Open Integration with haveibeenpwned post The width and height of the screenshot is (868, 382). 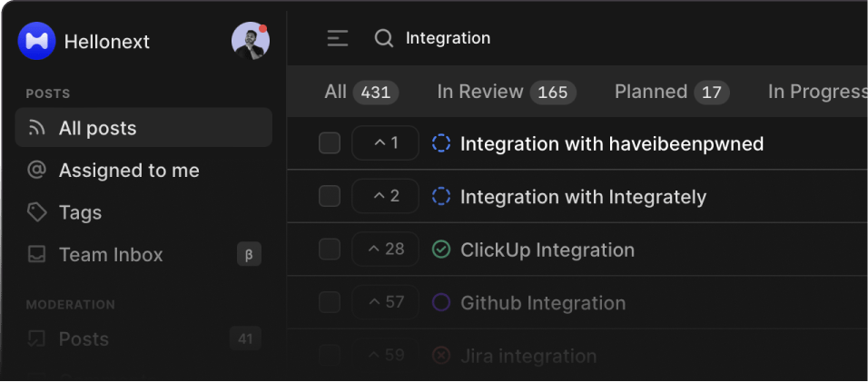click(x=612, y=143)
